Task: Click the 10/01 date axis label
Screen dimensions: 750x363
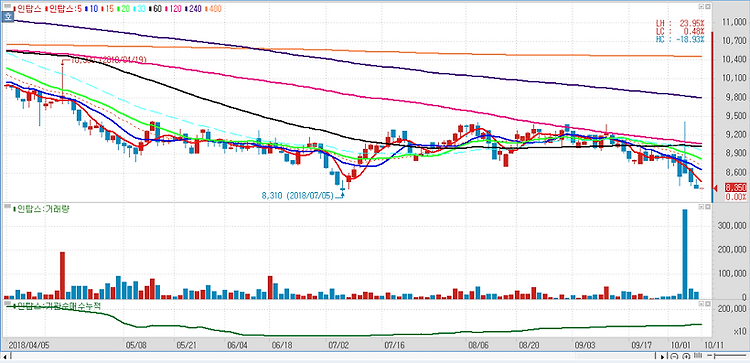Action: coord(680,345)
